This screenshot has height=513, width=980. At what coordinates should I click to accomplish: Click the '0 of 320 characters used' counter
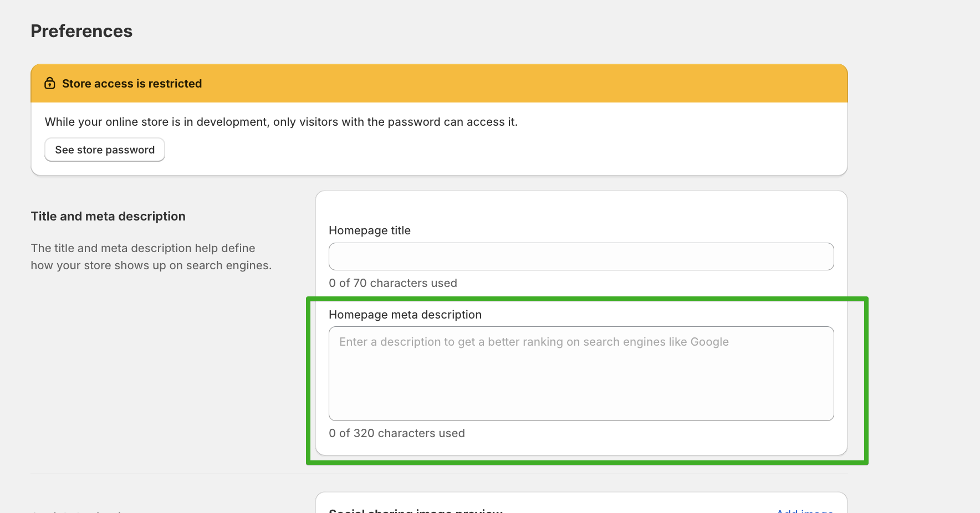pos(397,433)
